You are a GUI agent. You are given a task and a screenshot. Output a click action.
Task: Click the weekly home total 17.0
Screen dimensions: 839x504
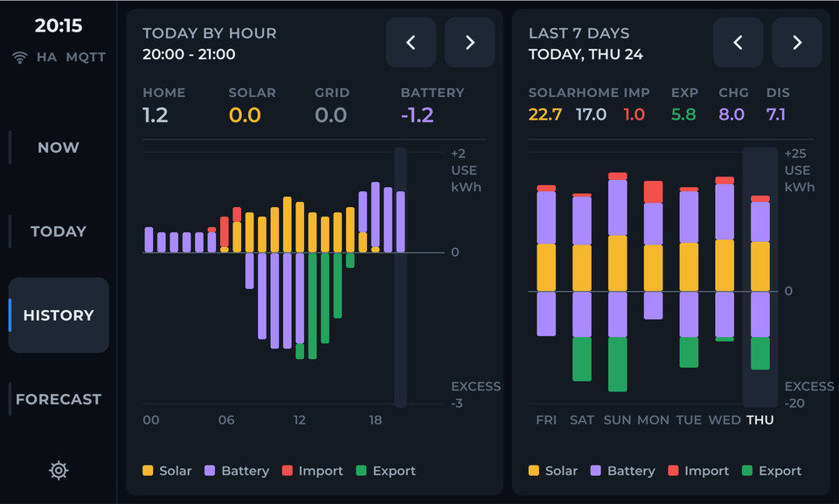pyautogui.click(x=592, y=114)
